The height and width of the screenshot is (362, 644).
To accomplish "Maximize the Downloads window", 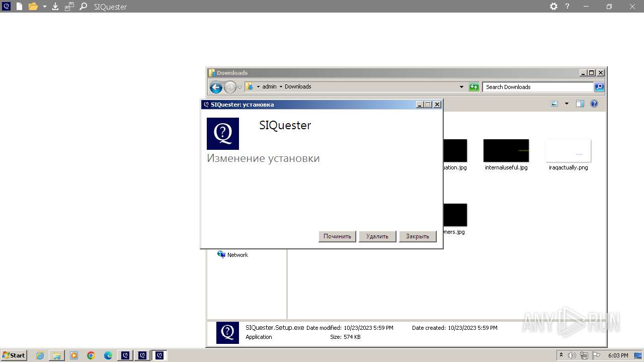I will 592,73.
